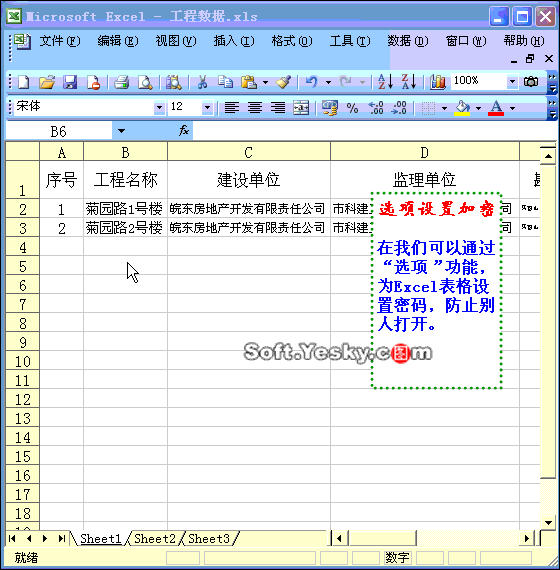Select the Format Painter brush

[283, 82]
